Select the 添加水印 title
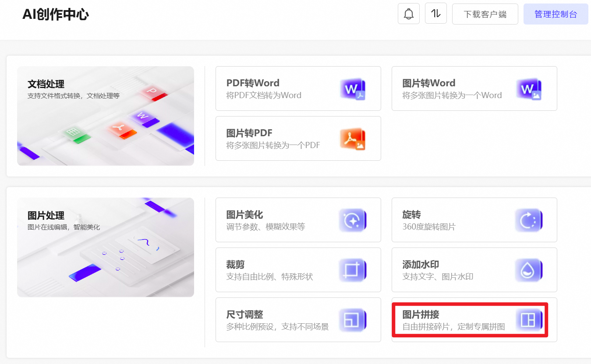Viewport: 591px width, 364px height. coord(421,265)
